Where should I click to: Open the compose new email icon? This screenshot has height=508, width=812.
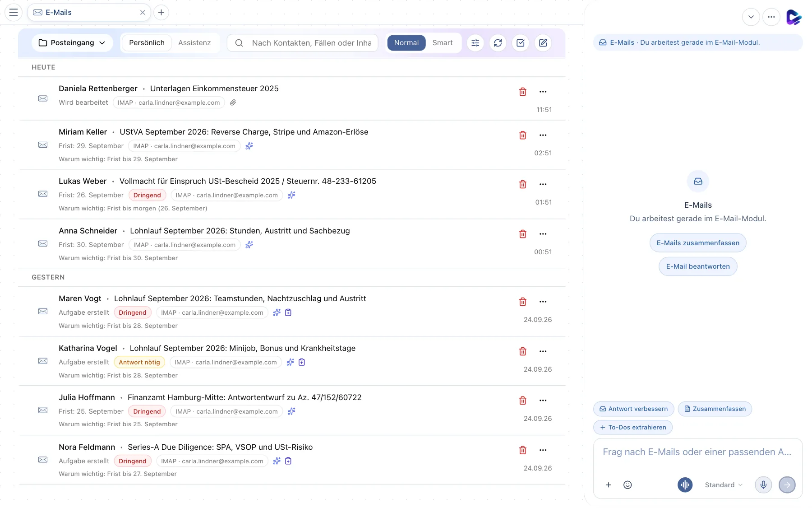click(x=543, y=43)
